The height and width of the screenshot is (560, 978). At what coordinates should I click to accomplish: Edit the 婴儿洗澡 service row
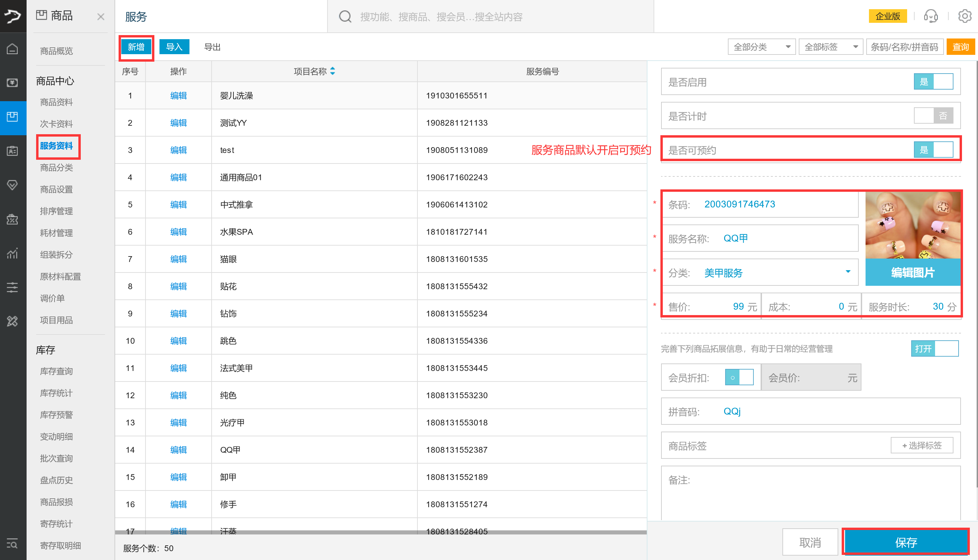coord(178,95)
